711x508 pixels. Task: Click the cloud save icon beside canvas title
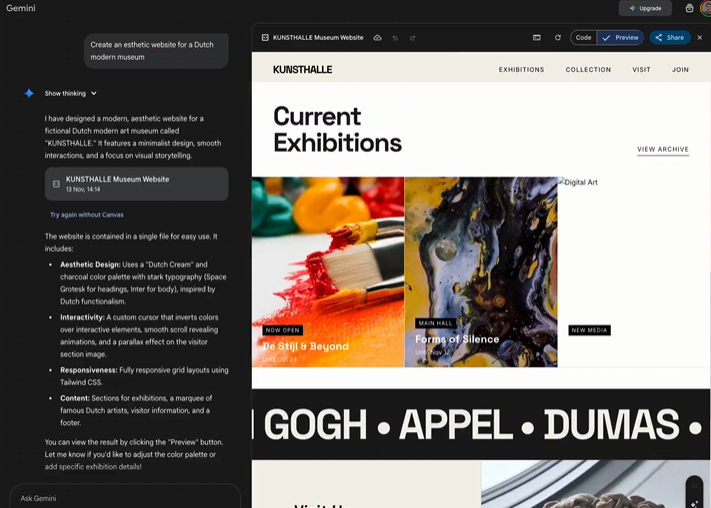coord(378,37)
